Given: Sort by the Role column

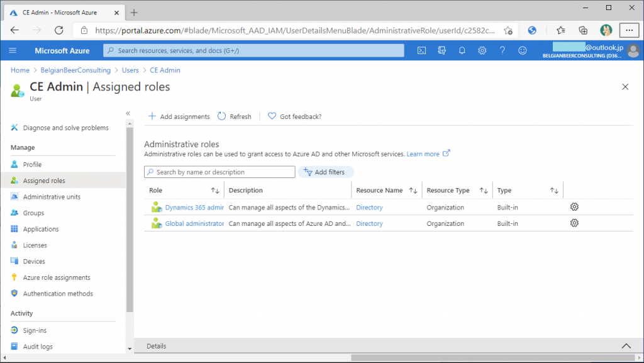Looking at the screenshot, I should pyautogui.click(x=215, y=191).
